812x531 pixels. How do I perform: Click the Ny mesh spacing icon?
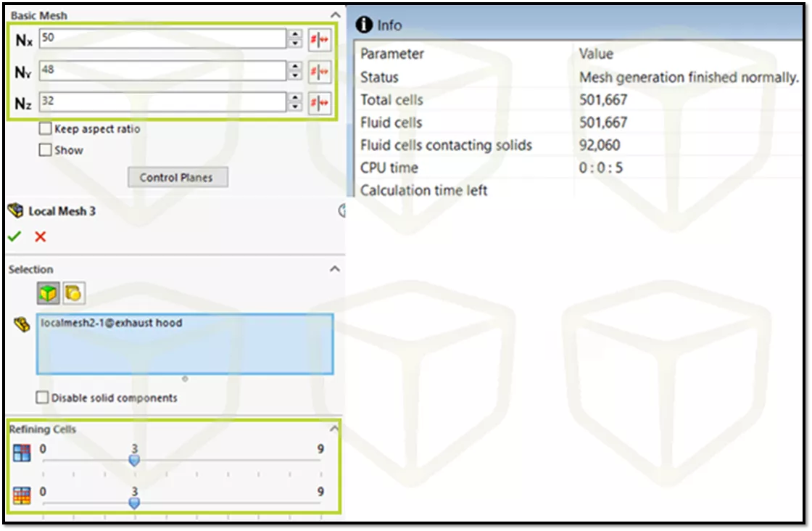point(319,71)
